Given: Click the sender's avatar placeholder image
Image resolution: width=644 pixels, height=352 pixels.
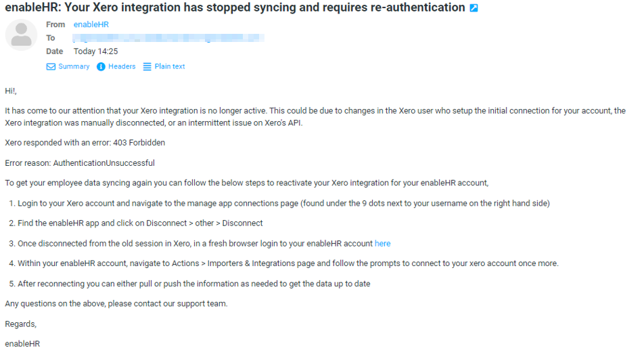Looking at the screenshot, I should click(22, 35).
